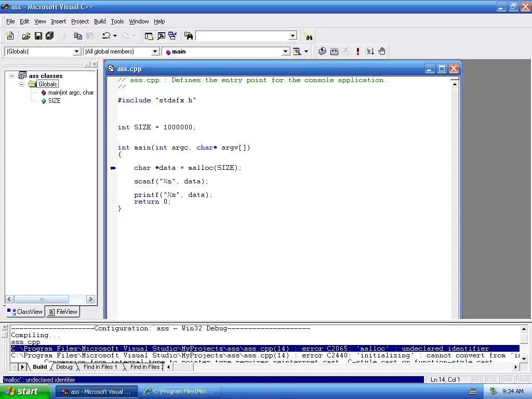Insert a breakpoint with the hand icon
This screenshot has height=399, width=532.
[x=382, y=51]
